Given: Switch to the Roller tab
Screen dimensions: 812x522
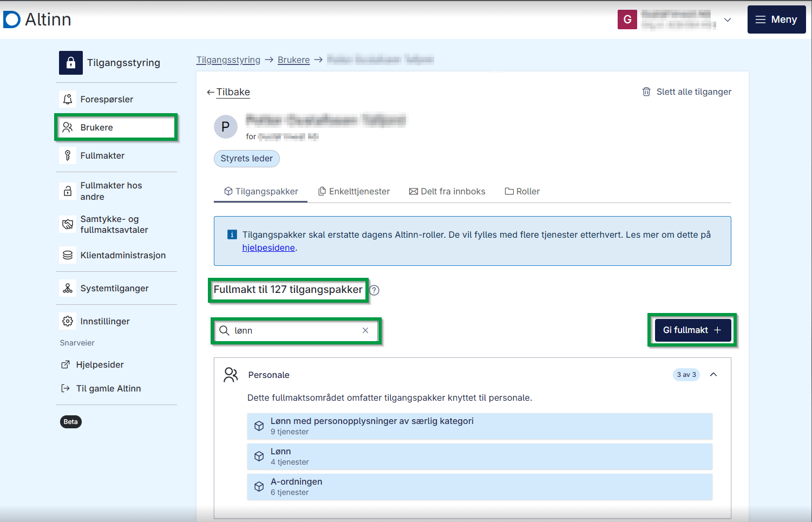Looking at the screenshot, I should click(522, 191).
